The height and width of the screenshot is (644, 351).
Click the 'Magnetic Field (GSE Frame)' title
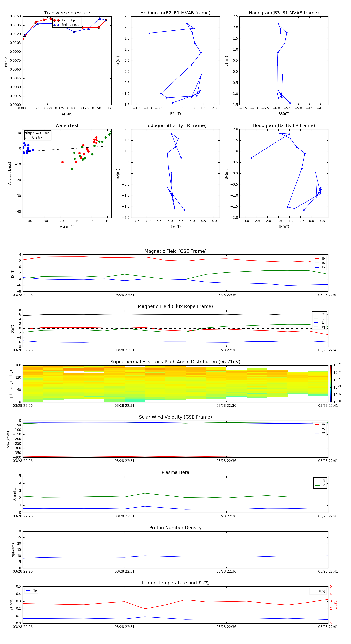[x=175, y=251]
